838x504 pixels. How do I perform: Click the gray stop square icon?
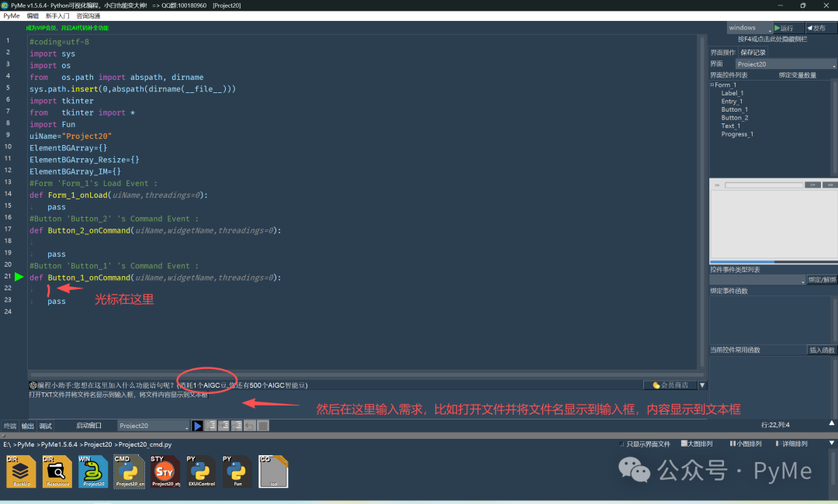[x=263, y=426]
